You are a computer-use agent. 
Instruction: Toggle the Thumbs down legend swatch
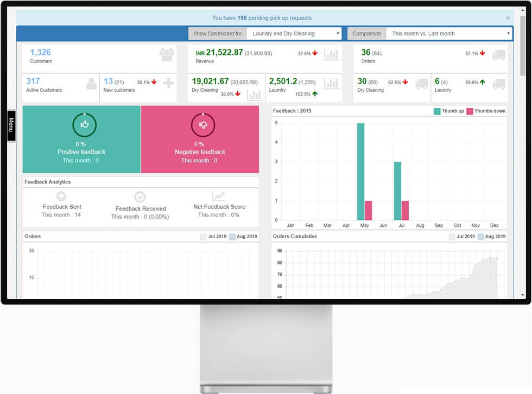[470, 111]
